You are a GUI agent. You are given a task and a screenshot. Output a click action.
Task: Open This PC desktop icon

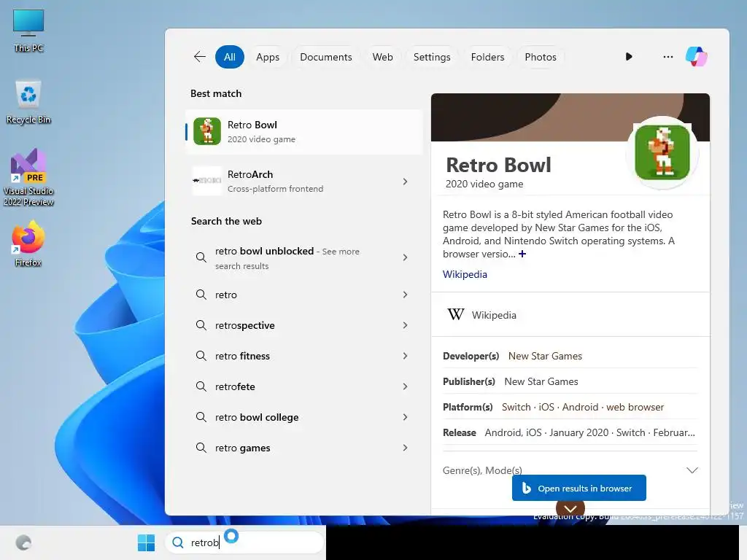tap(28, 31)
